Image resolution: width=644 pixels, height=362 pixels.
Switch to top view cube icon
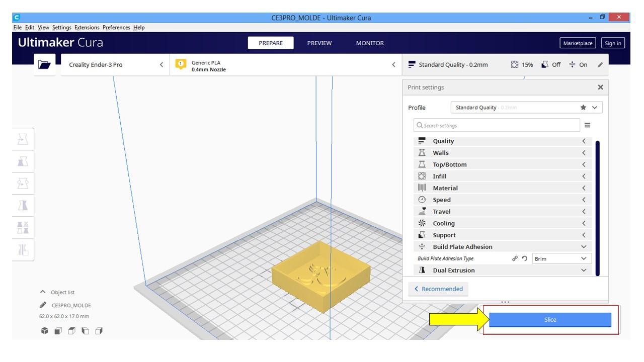tap(71, 331)
